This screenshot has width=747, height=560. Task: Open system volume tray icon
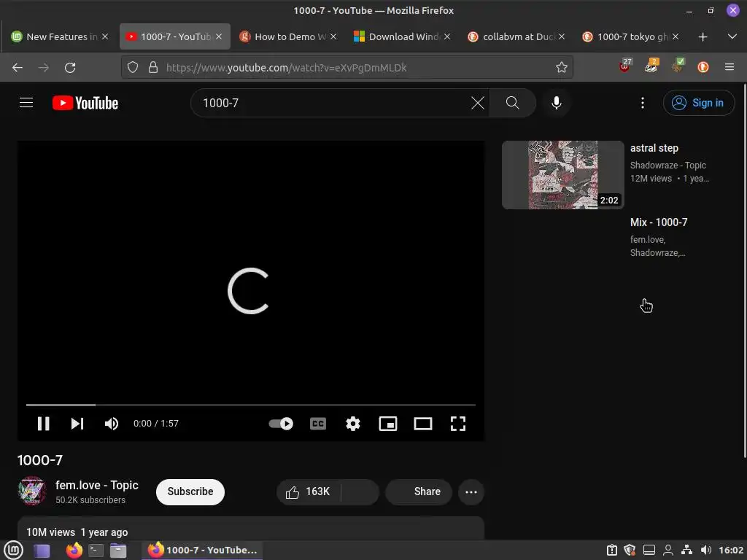coord(706,551)
